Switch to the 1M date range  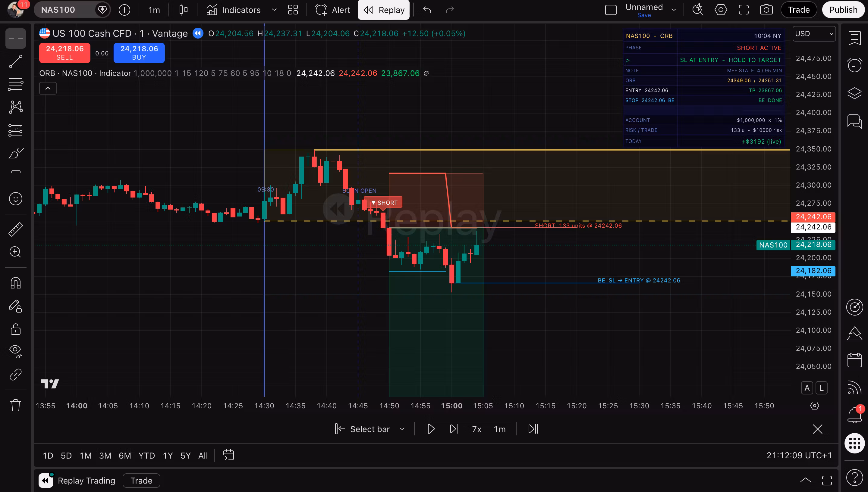click(x=86, y=456)
